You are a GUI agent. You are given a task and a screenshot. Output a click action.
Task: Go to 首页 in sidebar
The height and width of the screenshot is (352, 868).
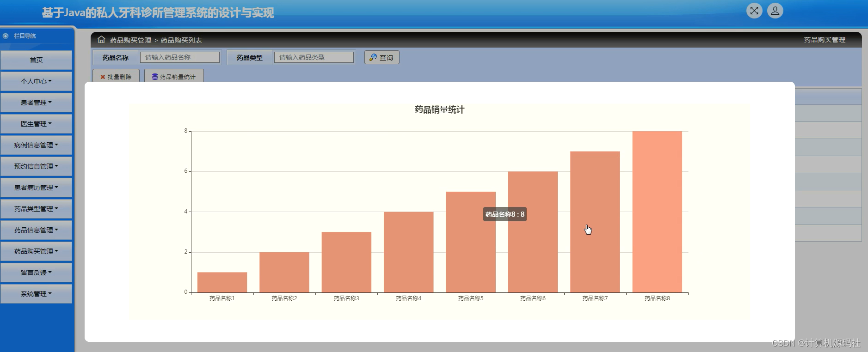(36, 60)
